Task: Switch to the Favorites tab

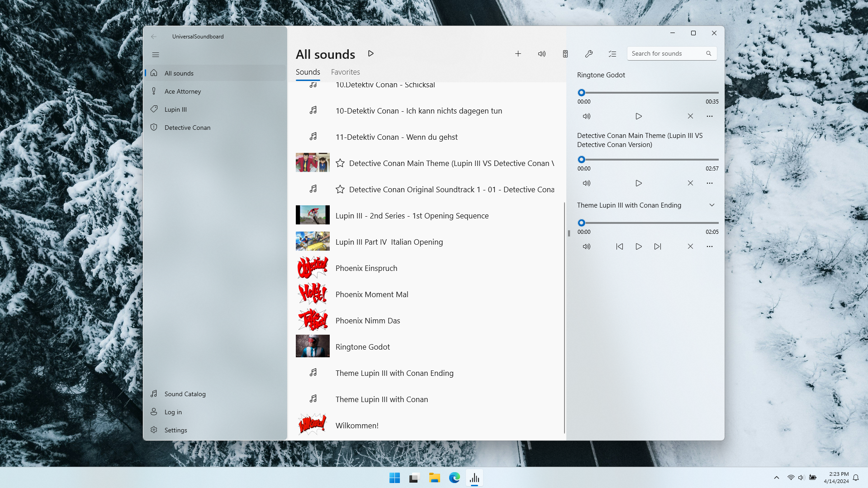Action: 346,72
